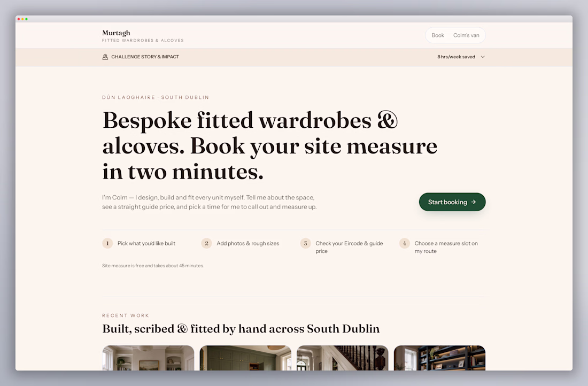588x386 pixels.
Task: Select step 3 number badge
Action: point(306,243)
